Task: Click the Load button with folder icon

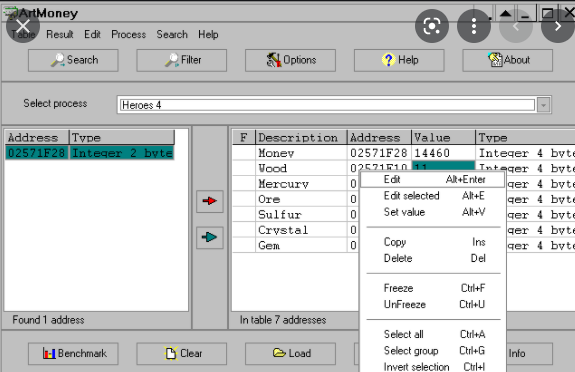Action: click(290, 354)
